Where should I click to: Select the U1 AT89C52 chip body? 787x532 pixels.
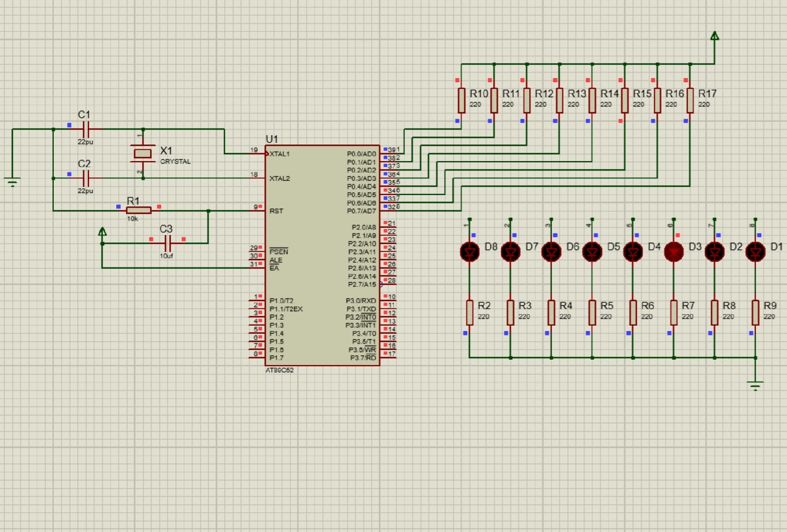tap(322, 255)
